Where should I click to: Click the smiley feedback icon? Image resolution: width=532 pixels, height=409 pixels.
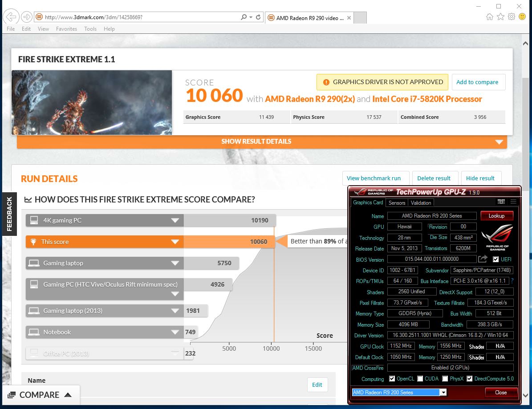[x=522, y=16]
